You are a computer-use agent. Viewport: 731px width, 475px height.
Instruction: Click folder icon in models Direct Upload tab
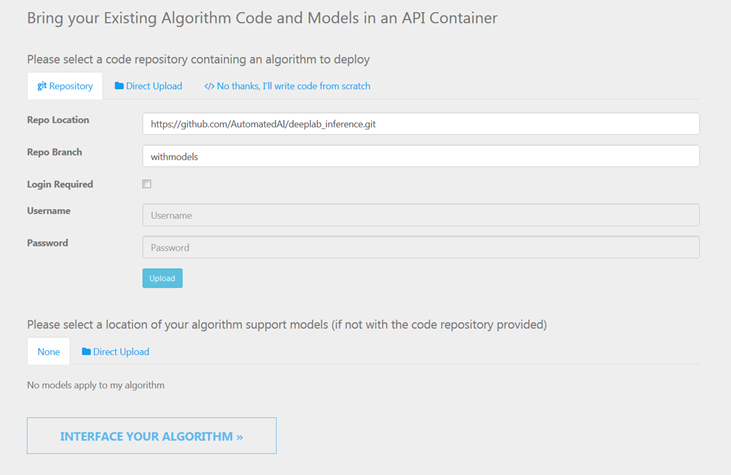click(x=86, y=351)
